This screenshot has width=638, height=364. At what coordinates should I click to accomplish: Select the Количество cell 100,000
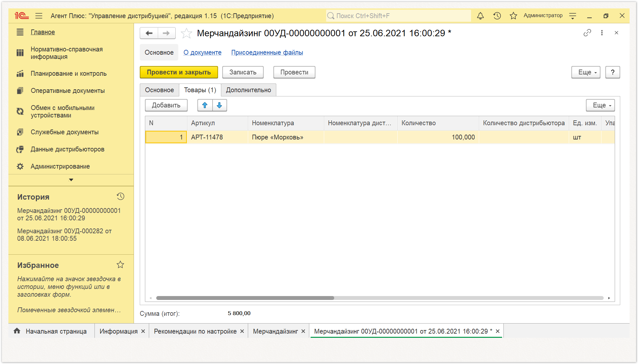point(438,137)
